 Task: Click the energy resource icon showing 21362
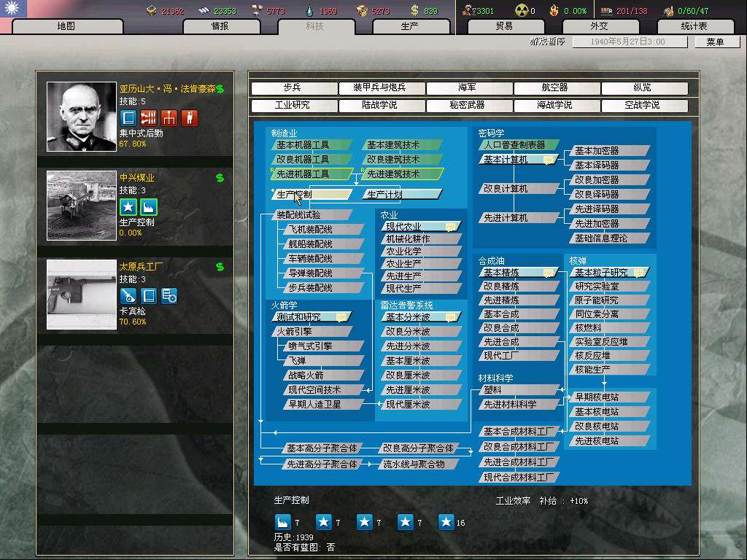tap(152, 10)
